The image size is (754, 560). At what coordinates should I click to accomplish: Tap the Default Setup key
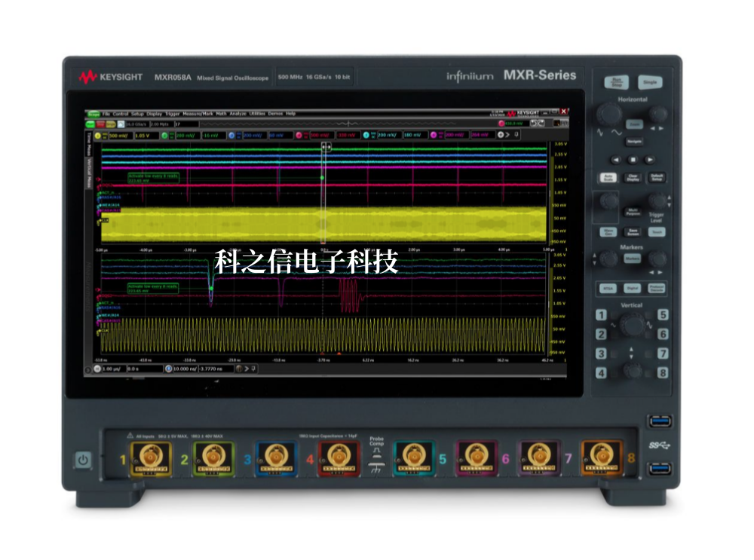(x=657, y=177)
